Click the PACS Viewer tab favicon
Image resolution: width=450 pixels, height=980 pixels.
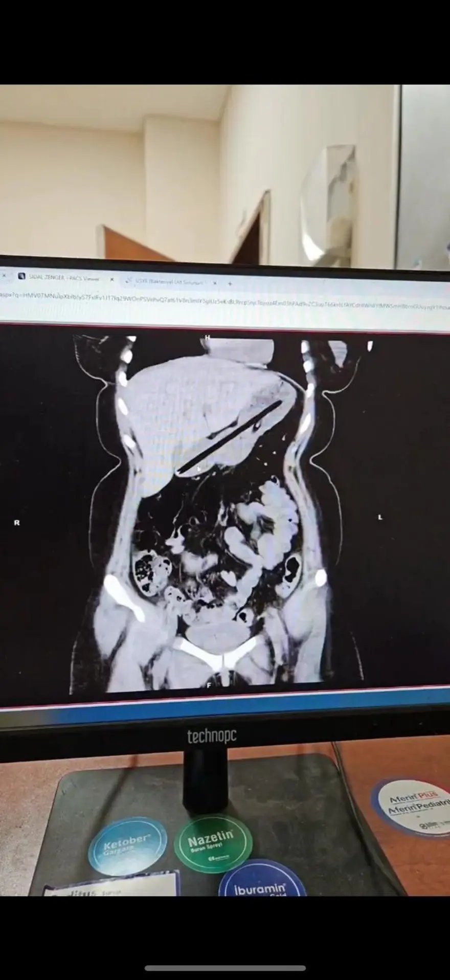point(21,277)
